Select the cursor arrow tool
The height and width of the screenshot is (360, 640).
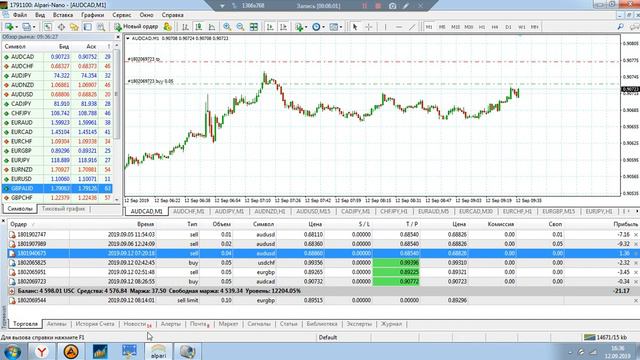click(355, 27)
